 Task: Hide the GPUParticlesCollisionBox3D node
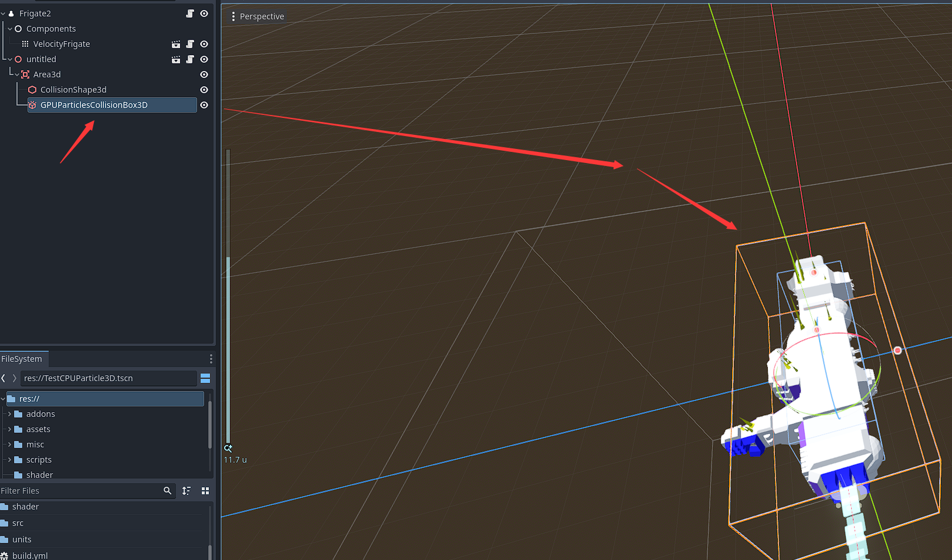204,105
